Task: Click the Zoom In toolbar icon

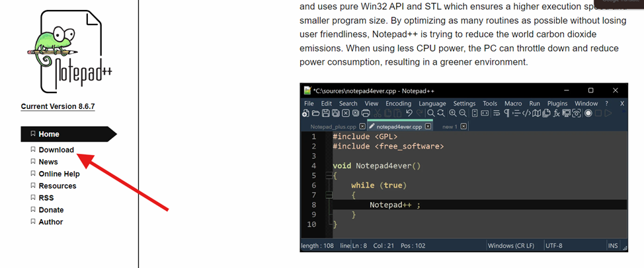Action: click(x=453, y=113)
